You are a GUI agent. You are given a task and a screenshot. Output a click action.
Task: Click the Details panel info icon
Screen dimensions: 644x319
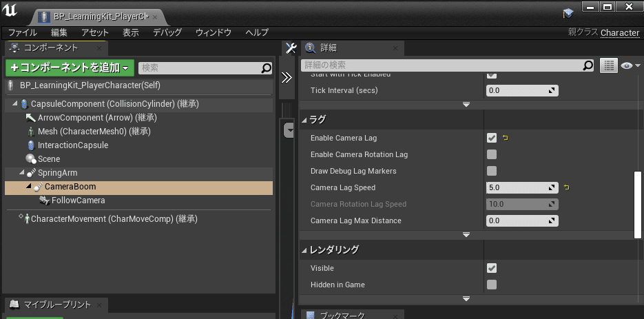click(x=310, y=48)
